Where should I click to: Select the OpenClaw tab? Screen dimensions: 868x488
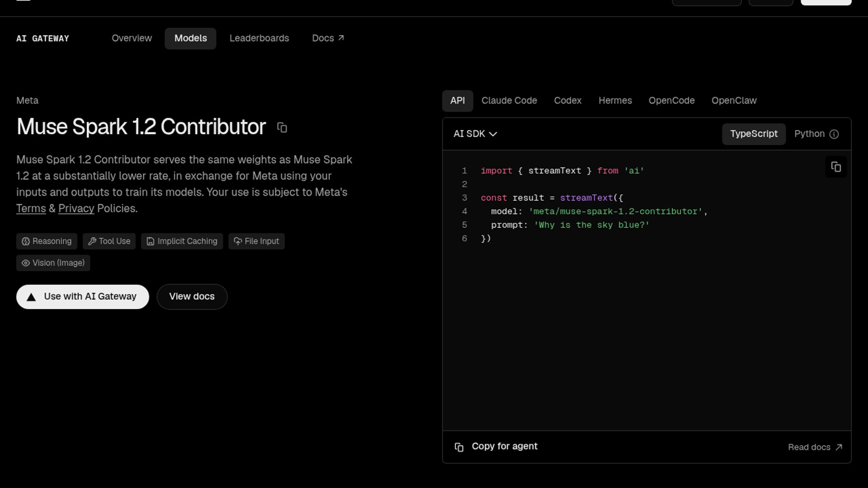tap(734, 100)
